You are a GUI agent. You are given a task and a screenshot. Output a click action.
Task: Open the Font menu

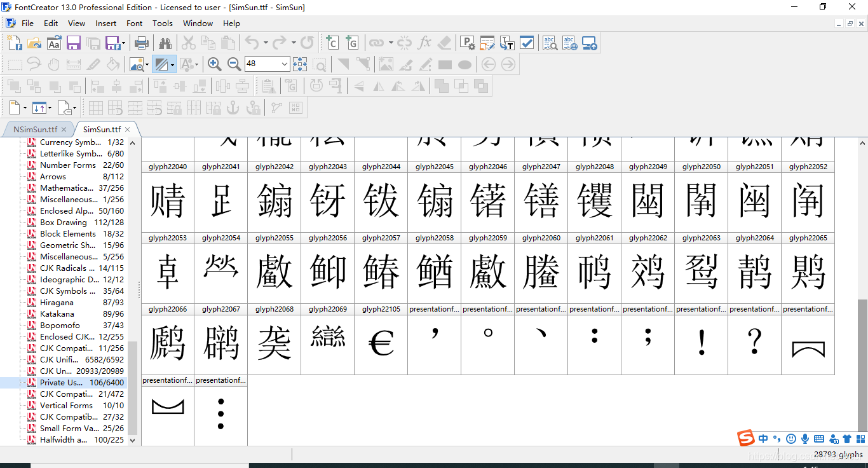tap(134, 23)
